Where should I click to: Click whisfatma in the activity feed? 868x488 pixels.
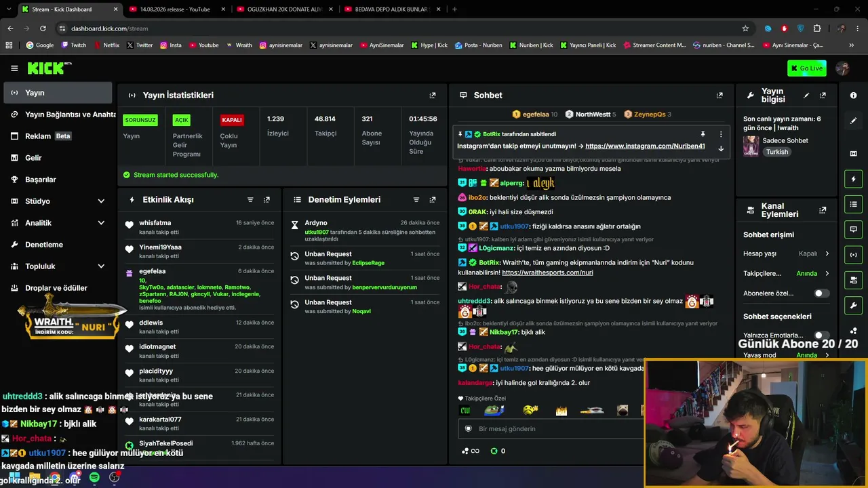coord(155,223)
